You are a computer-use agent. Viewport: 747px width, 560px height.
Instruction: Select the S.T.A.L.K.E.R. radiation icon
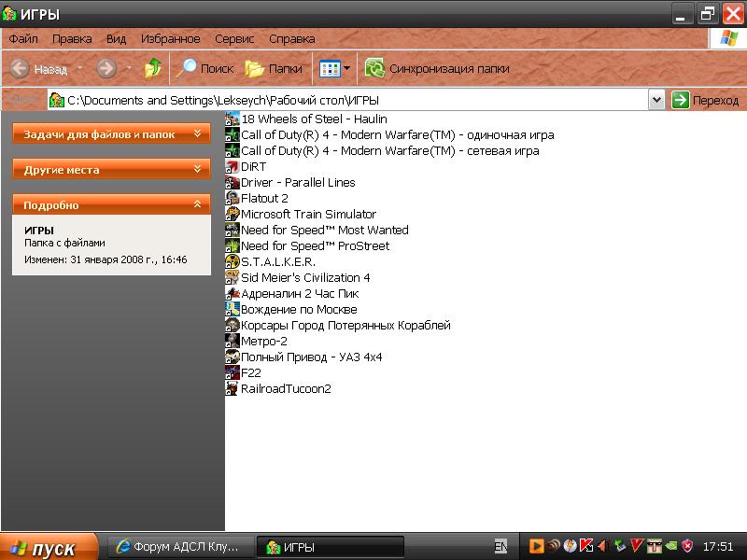tap(232, 261)
